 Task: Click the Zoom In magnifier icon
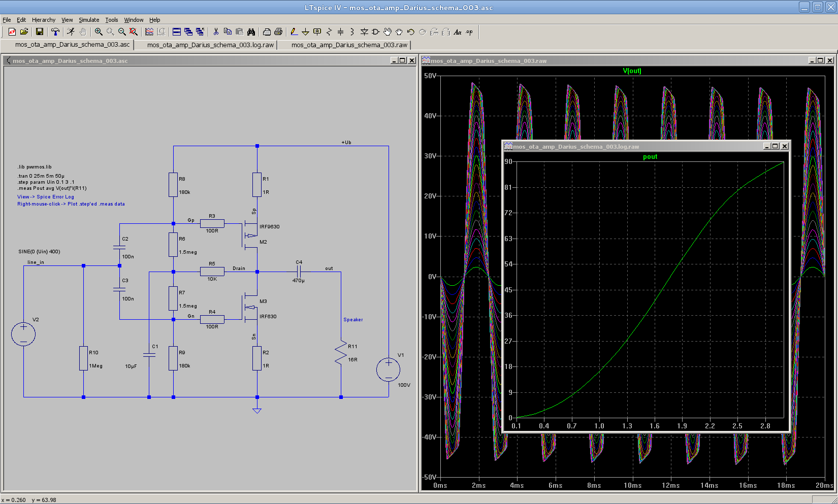point(99,32)
